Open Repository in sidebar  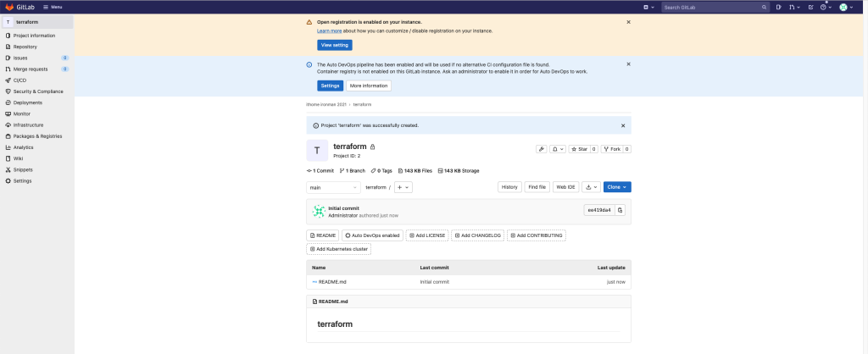(x=25, y=47)
